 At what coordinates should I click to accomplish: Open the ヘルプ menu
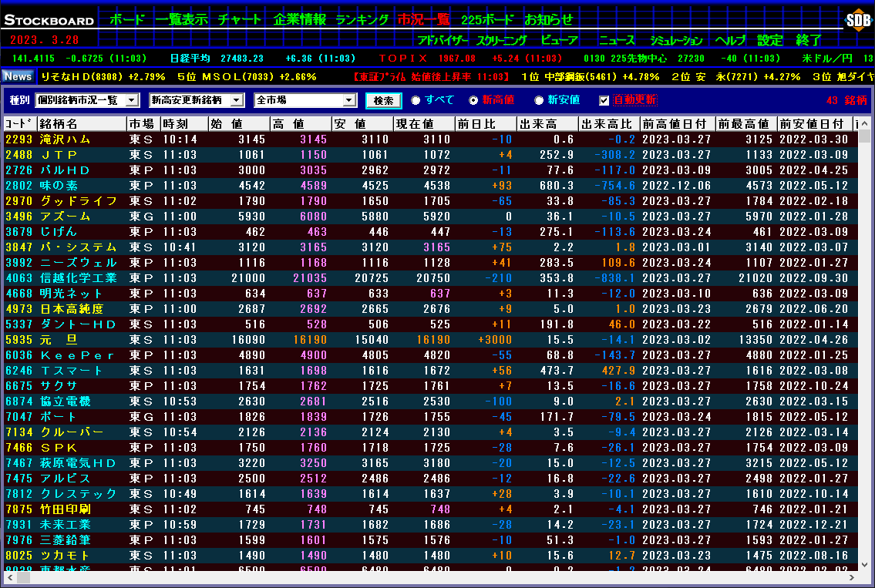point(731,40)
